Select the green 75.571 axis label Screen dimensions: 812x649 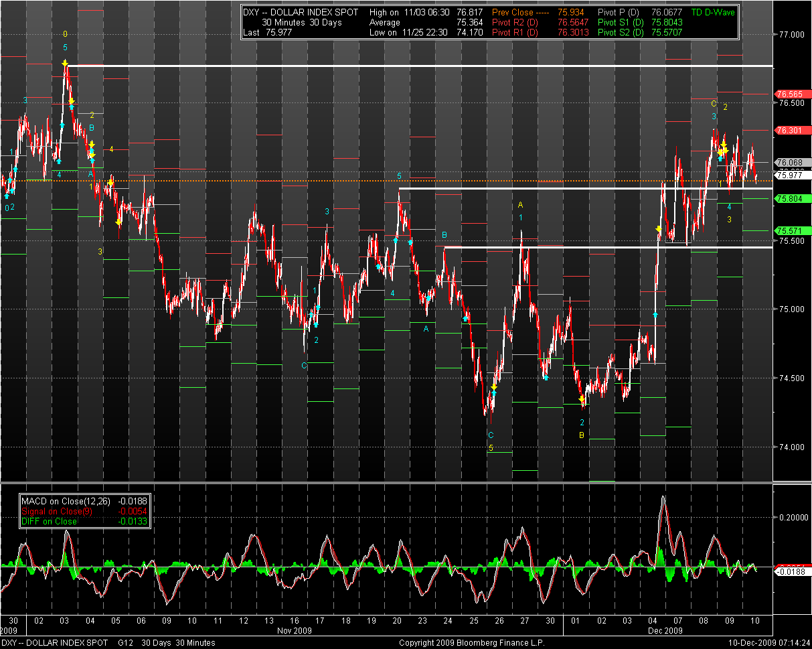point(787,230)
